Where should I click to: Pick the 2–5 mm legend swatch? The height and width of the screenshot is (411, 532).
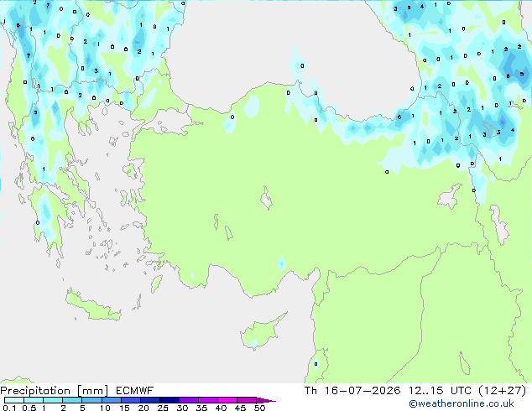[72, 400]
